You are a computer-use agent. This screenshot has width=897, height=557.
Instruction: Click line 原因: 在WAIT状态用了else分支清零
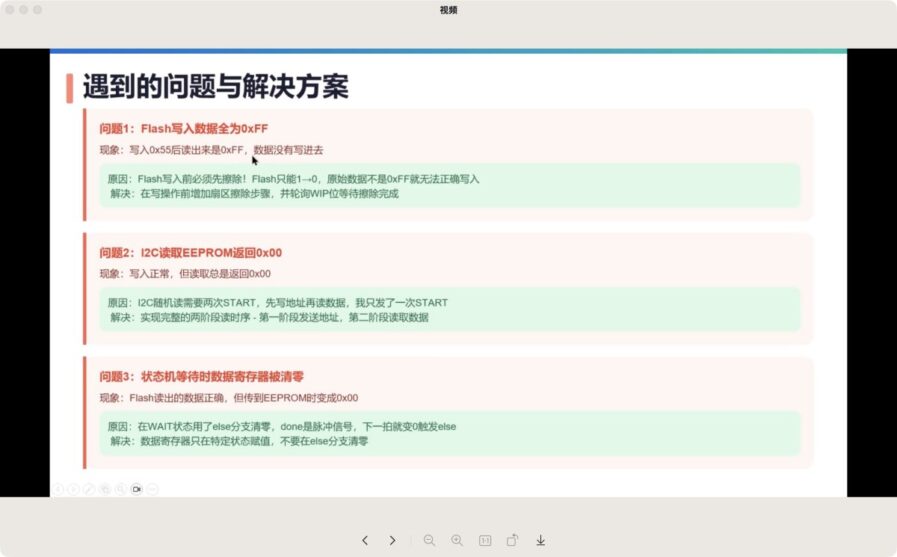coord(281,427)
